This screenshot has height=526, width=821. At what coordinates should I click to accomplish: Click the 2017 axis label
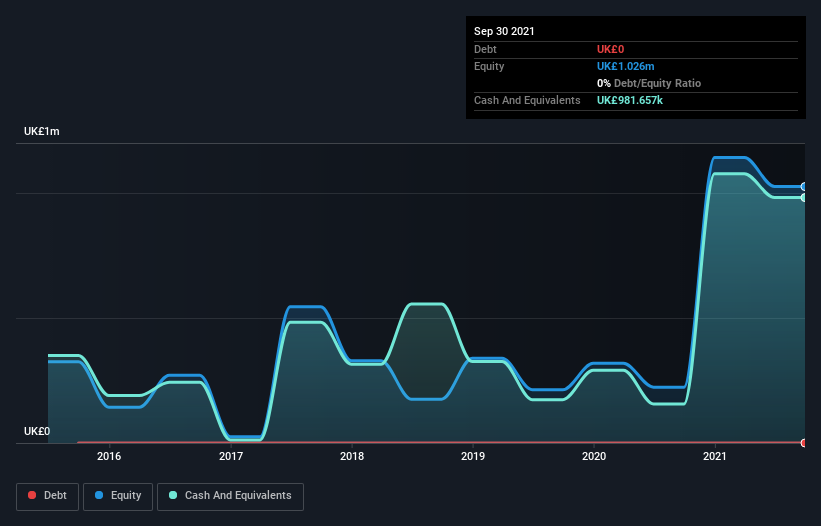click(231, 456)
